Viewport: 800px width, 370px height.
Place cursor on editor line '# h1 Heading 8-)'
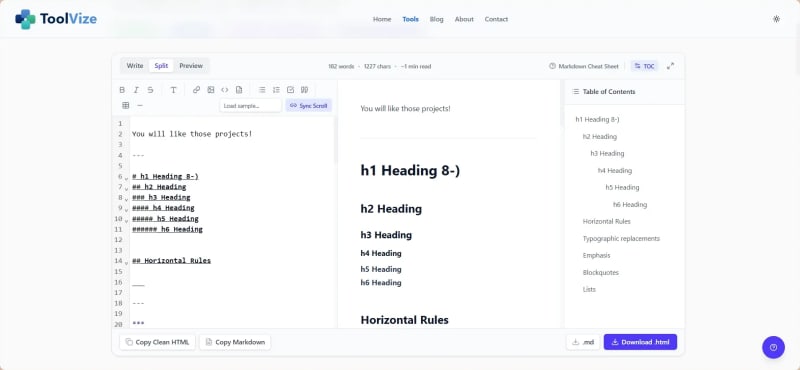click(165, 176)
